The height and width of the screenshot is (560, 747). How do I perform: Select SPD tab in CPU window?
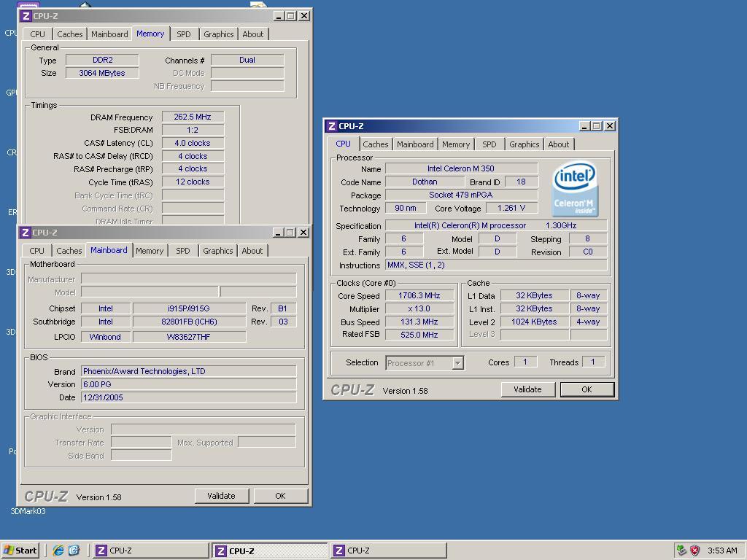coord(489,144)
